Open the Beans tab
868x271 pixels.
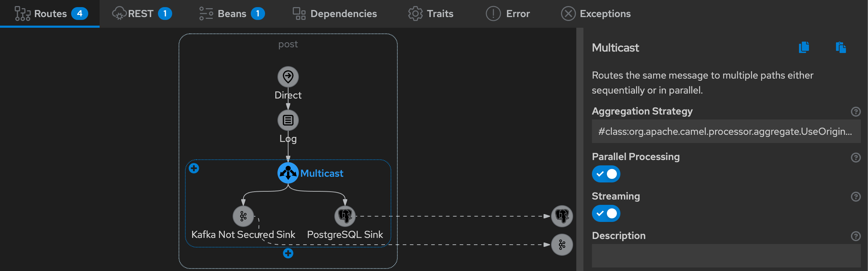tap(232, 14)
